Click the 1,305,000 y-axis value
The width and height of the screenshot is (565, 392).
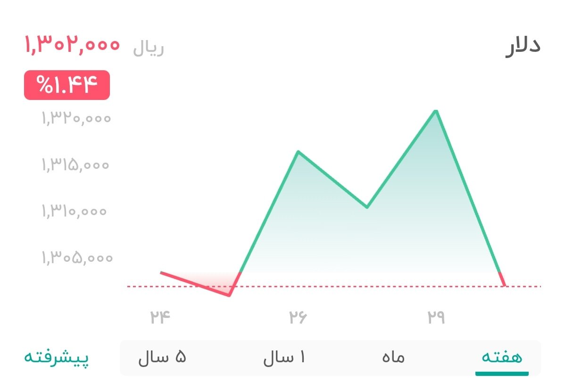click(76, 258)
